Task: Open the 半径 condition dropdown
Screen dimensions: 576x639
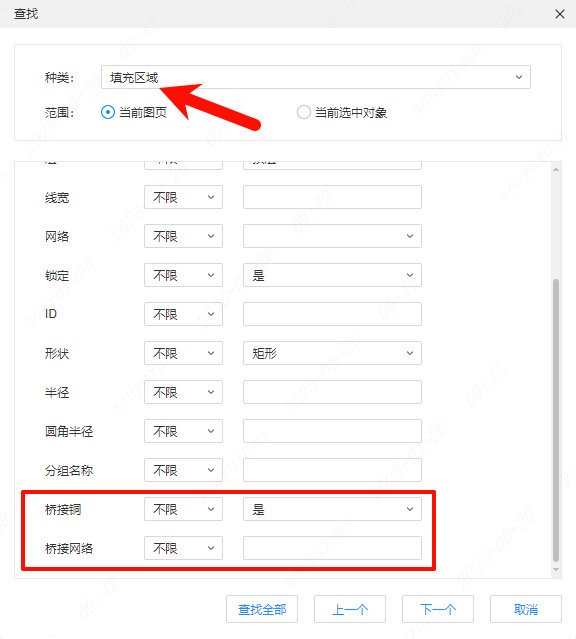Action: pyautogui.click(x=183, y=392)
